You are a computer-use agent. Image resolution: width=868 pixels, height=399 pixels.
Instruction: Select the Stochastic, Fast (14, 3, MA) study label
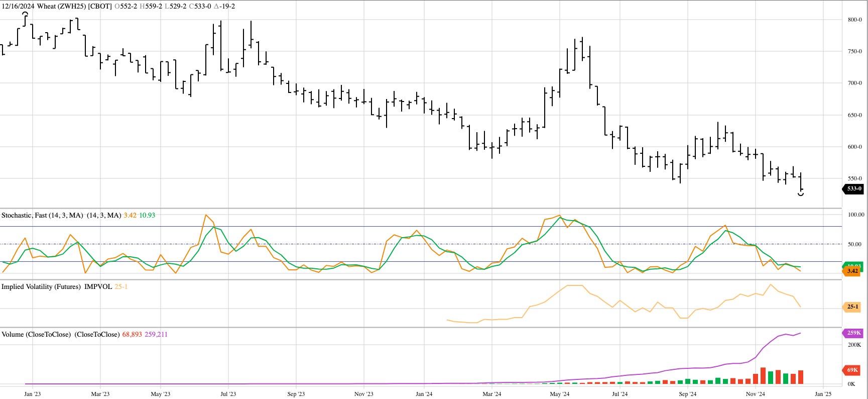tap(42, 215)
